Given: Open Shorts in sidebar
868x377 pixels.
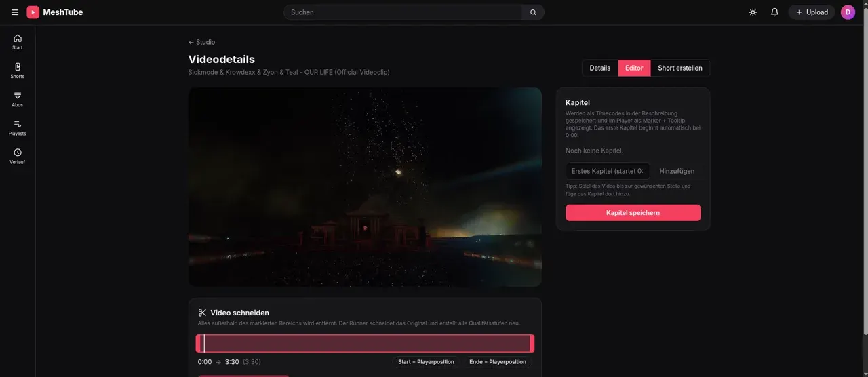Looking at the screenshot, I should click(18, 71).
